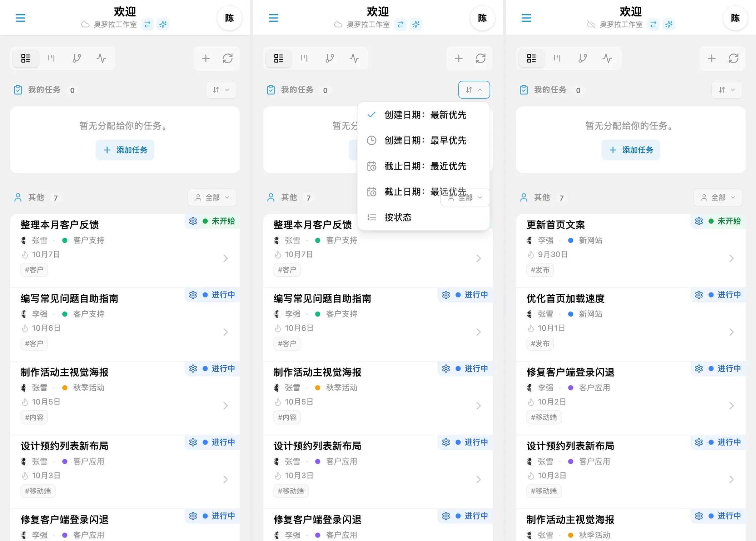Toggle 进行中 status on 设计预约列表新布局, middle panel
The width and height of the screenshot is (756, 541).
point(472,442)
